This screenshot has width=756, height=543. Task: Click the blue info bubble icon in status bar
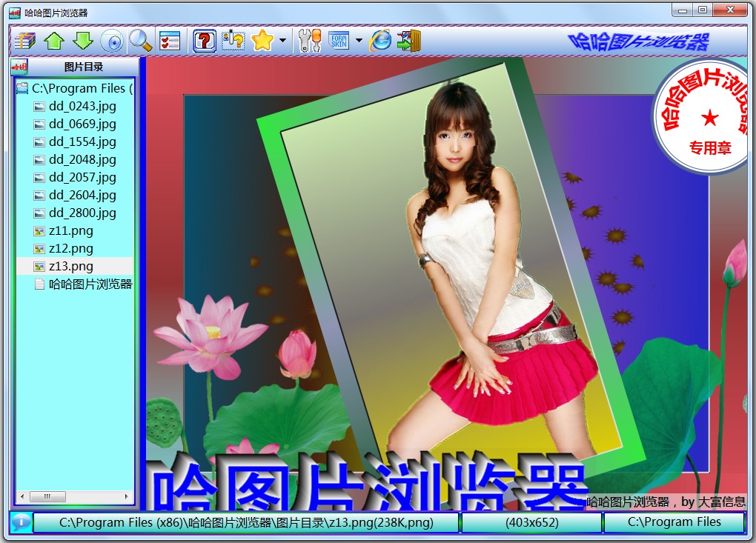(x=21, y=522)
